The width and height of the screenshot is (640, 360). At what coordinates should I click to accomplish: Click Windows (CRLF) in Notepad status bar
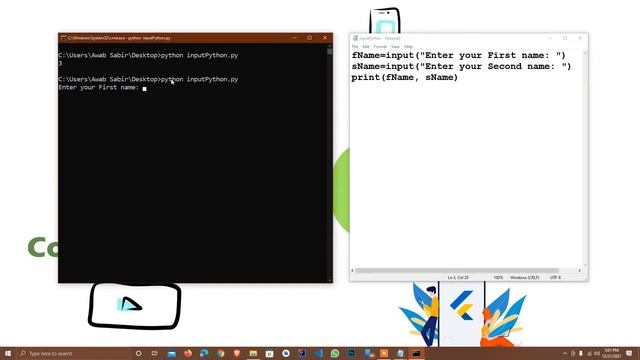[524, 278]
